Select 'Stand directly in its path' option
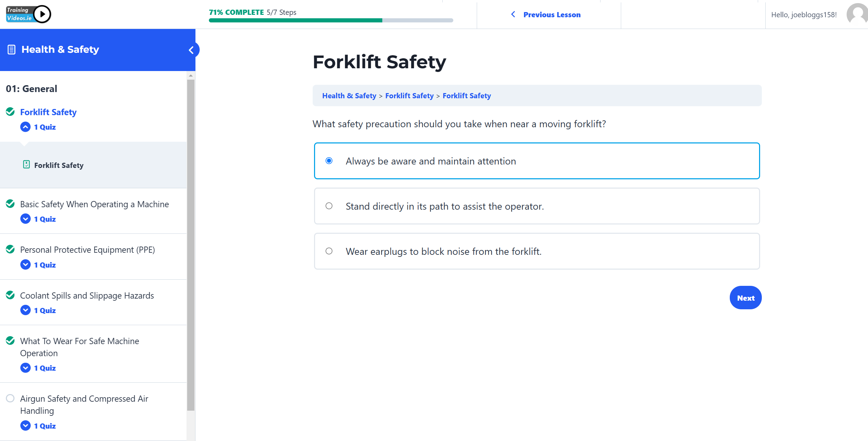 pos(329,206)
